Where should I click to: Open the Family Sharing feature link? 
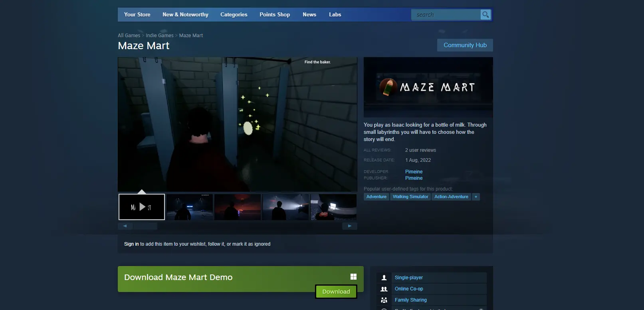click(x=411, y=300)
